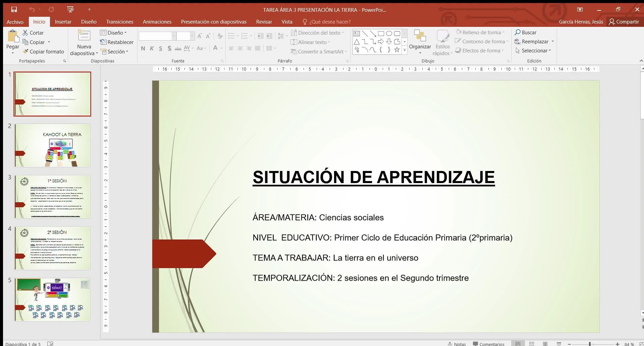The image size is (644, 346).
Task: Start slideshow from status bar icon
Action: click(559, 344)
